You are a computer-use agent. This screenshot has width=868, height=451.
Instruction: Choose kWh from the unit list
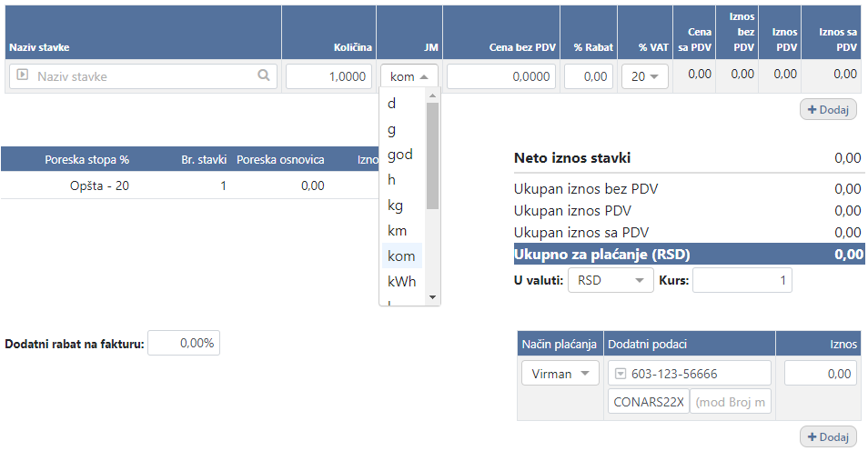[x=402, y=281]
